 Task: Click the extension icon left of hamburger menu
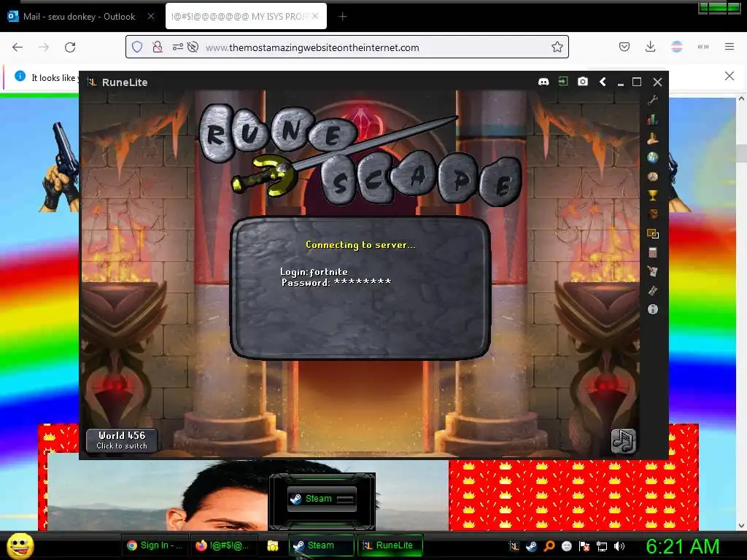click(703, 47)
